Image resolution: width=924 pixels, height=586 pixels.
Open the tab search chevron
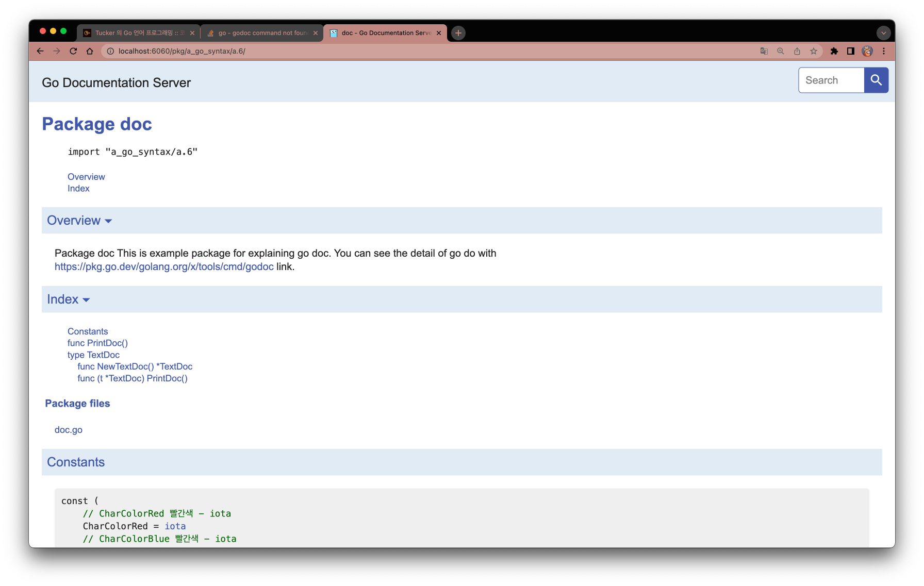pos(884,33)
